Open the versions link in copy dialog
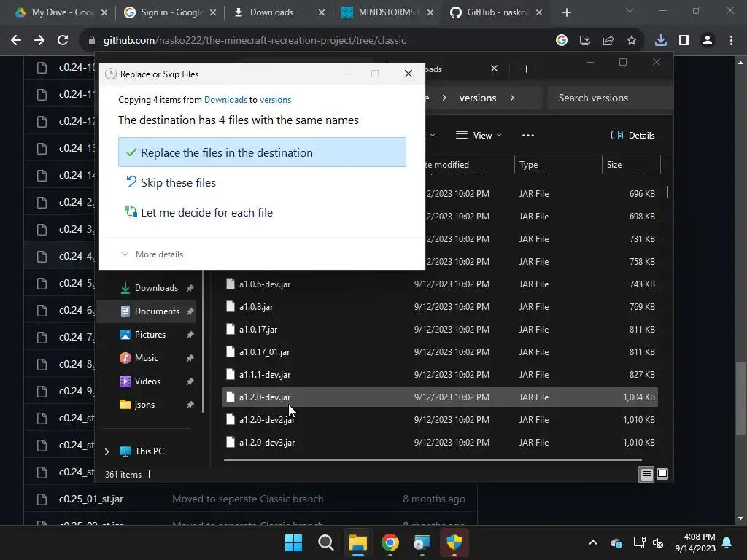This screenshot has width=747, height=560. point(275,99)
